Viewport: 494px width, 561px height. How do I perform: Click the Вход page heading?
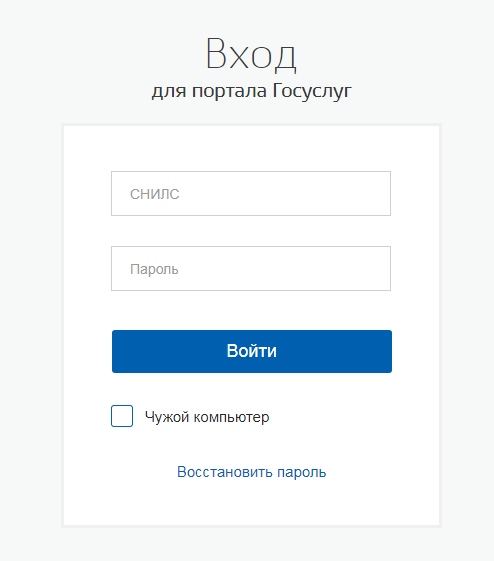click(x=251, y=55)
